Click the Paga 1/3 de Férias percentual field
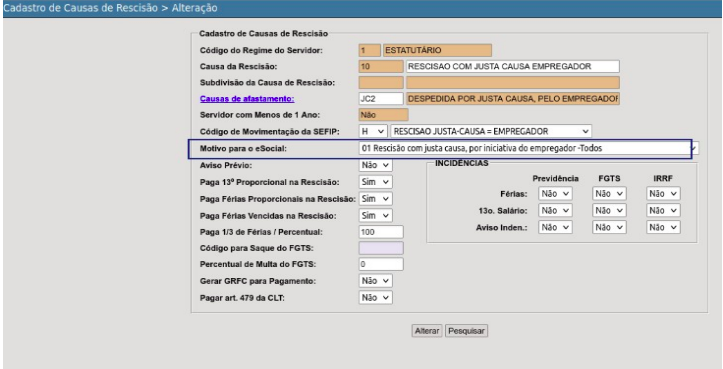The image size is (723, 369). coord(381,232)
